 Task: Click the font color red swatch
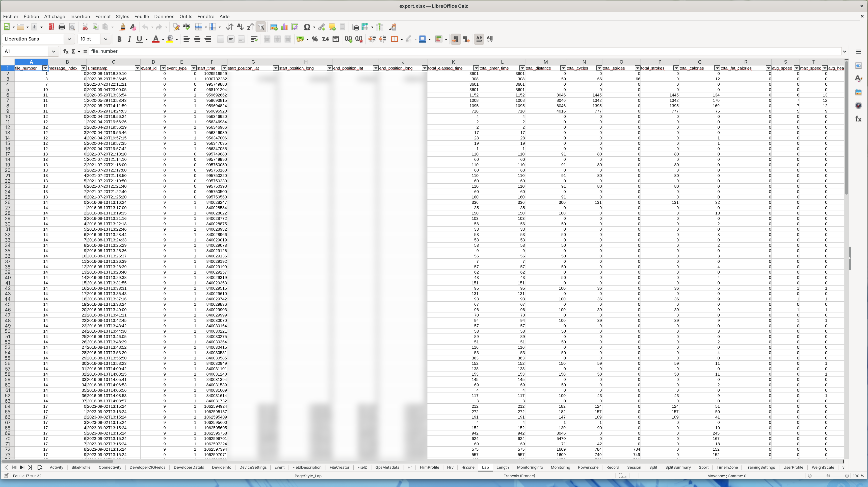pos(156,39)
